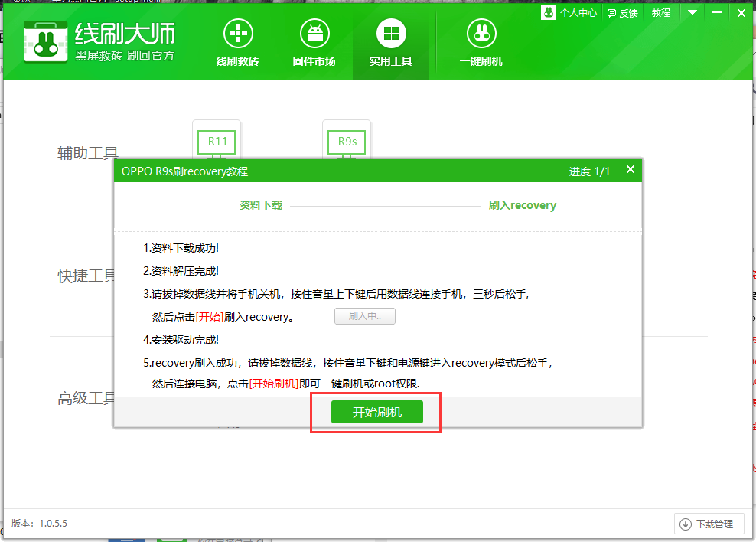Open 下载管理 download manager
This screenshot has width=756, height=542.
click(x=709, y=524)
